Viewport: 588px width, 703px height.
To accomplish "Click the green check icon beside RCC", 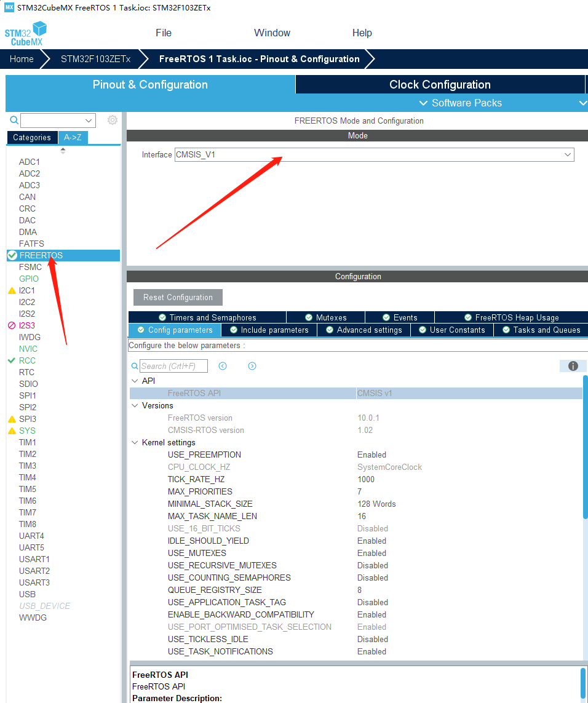I will [12, 360].
